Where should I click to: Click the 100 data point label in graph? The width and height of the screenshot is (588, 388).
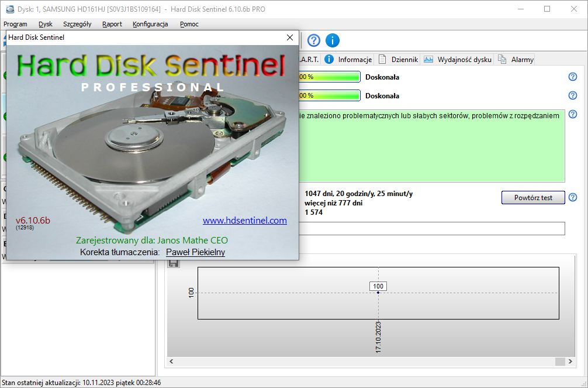pos(378,286)
